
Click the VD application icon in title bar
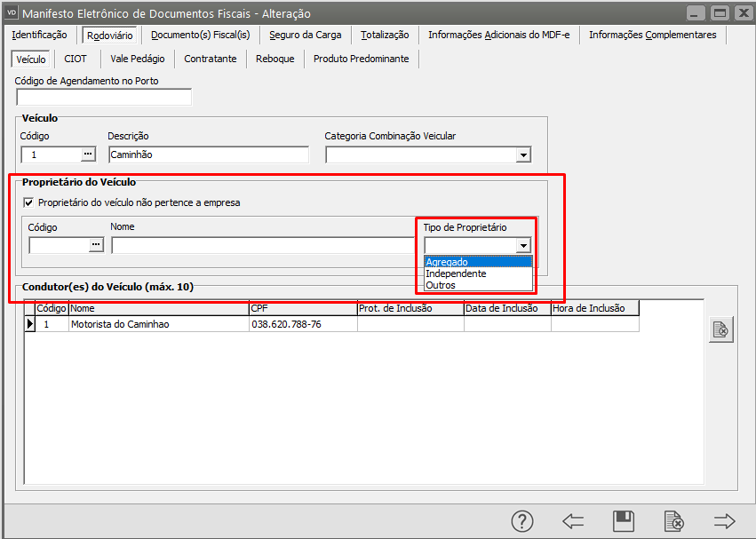click(x=12, y=12)
